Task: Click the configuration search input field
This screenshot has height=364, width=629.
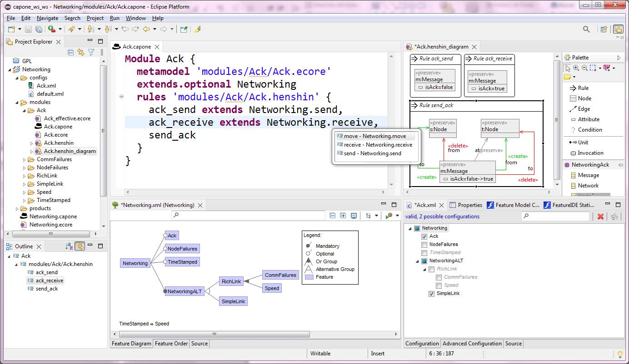Action: point(555,216)
